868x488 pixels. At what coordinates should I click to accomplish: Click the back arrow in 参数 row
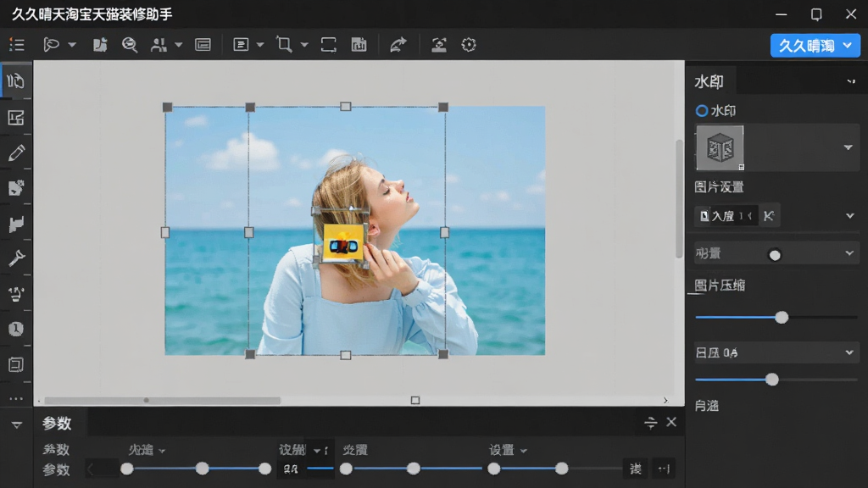(x=92, y=469)
